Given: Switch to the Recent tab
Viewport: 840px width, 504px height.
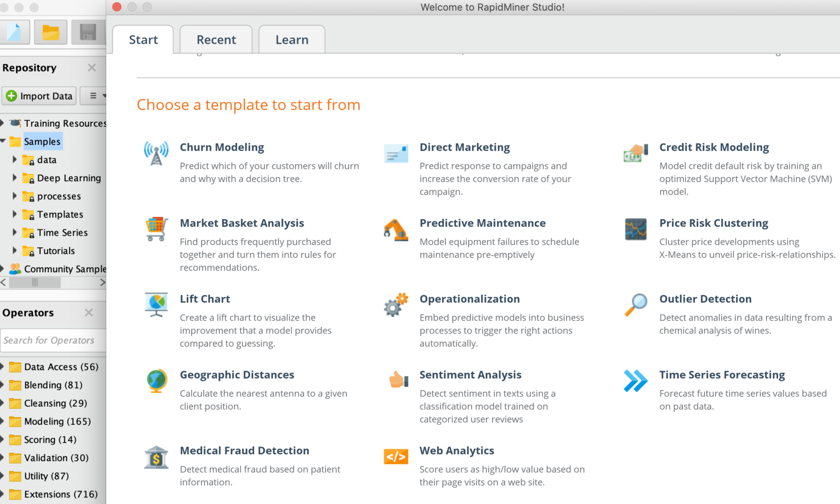Looking at the screenshot, I should tap(216, 39).
